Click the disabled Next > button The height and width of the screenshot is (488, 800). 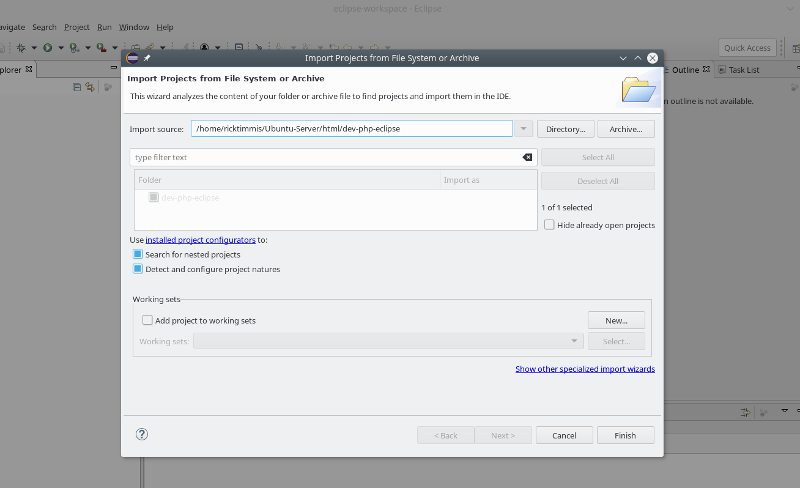pos(503,435)
